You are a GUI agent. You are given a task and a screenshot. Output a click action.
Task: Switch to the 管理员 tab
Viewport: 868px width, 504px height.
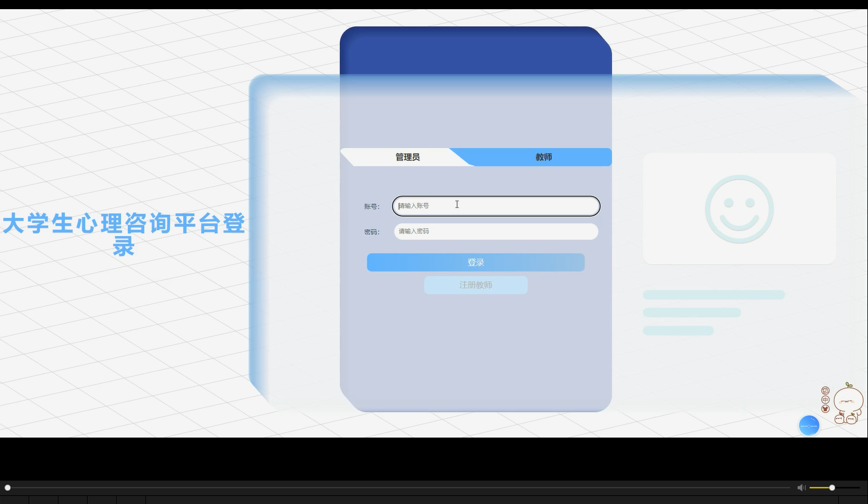pyautogui.click(x=408, y=157)
